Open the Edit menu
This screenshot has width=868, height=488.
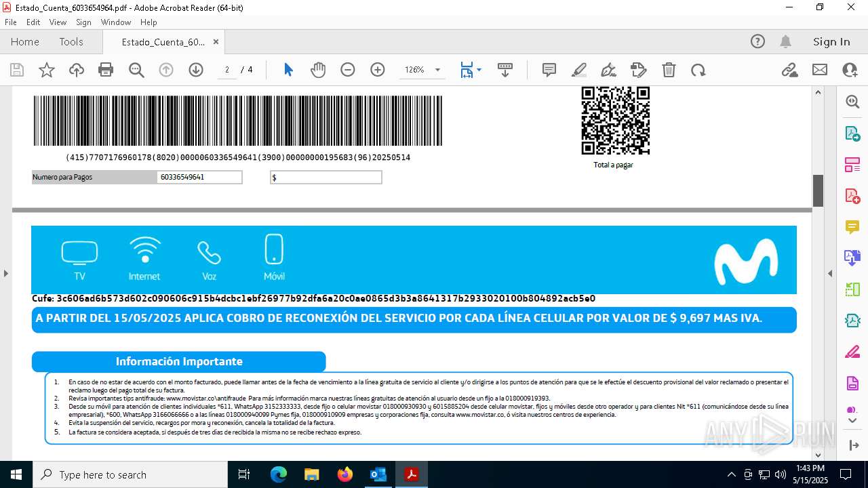[x=33, y=22]
